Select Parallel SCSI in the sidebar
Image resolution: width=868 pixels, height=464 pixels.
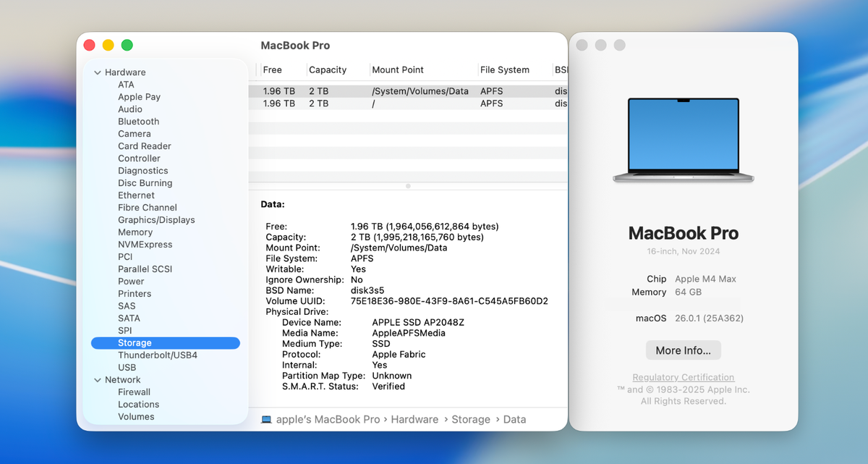pos(145,269)
